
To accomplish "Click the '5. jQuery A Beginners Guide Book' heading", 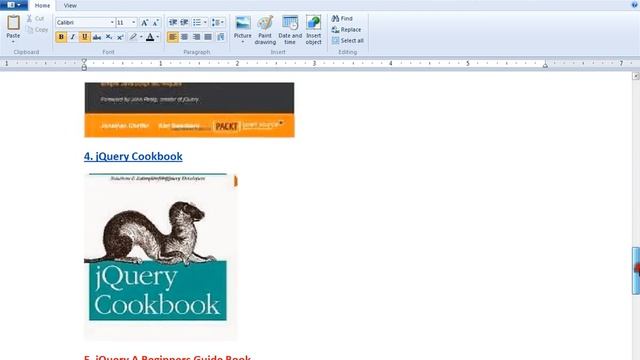I will [x=167, y=357].
